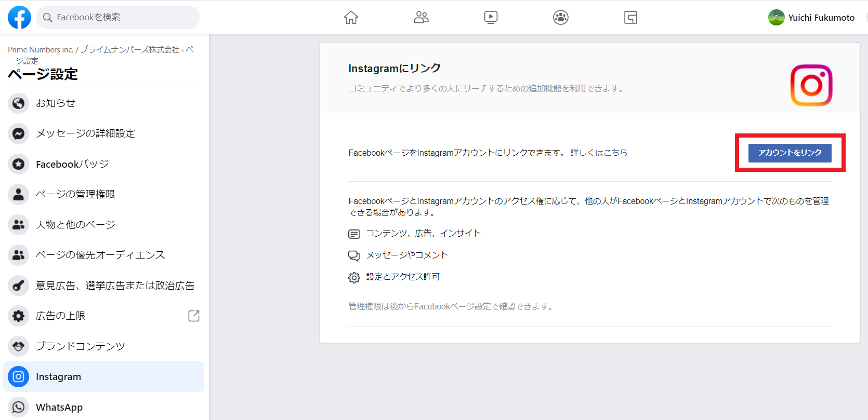
Task: Click the 設定とアクセス許可 gear icon
Action: 354,278
